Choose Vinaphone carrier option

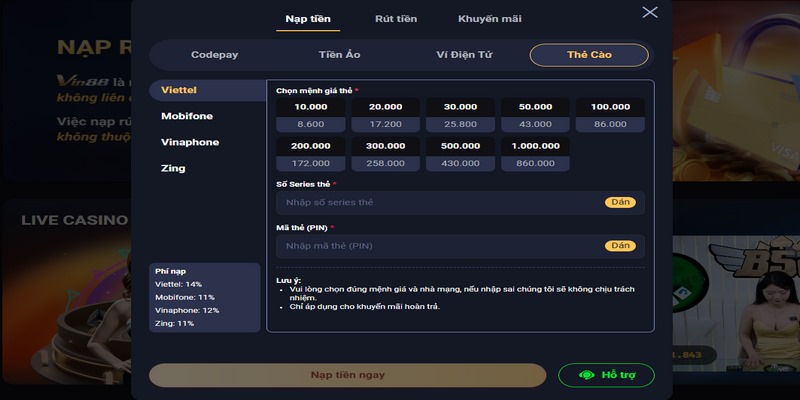pos(190,142)
